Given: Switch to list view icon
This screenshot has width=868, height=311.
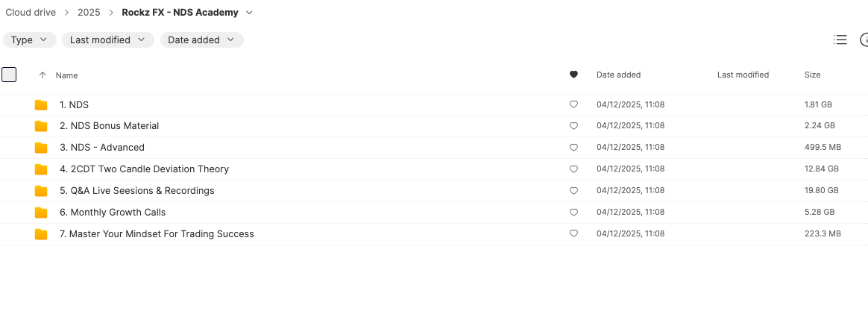Looking at the screenshot, I should [840, 40].
